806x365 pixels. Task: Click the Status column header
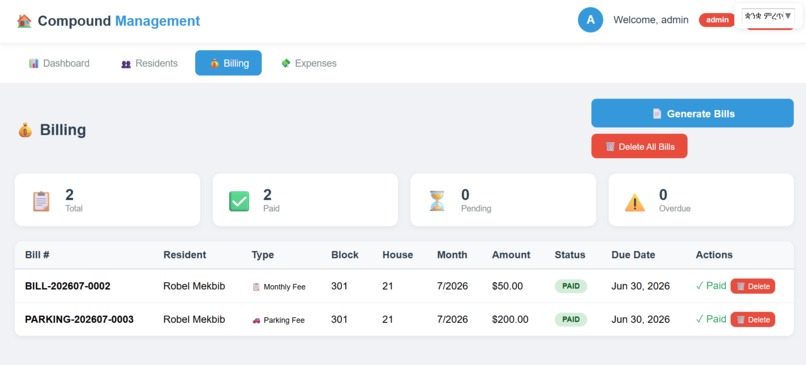[570, 254]
